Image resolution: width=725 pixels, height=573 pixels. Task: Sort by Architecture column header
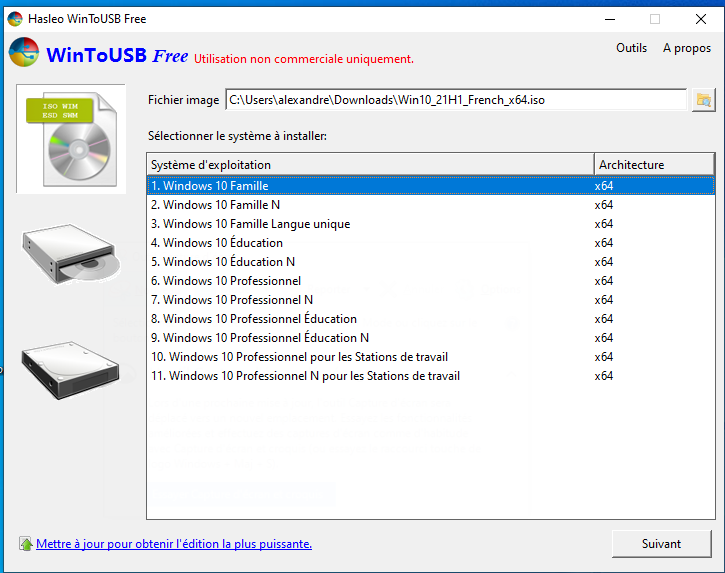(x=654, y=165)
